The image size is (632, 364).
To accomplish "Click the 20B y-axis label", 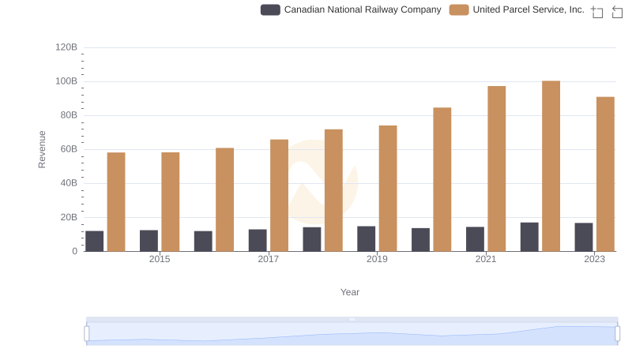I will click(x=69, y=217).
